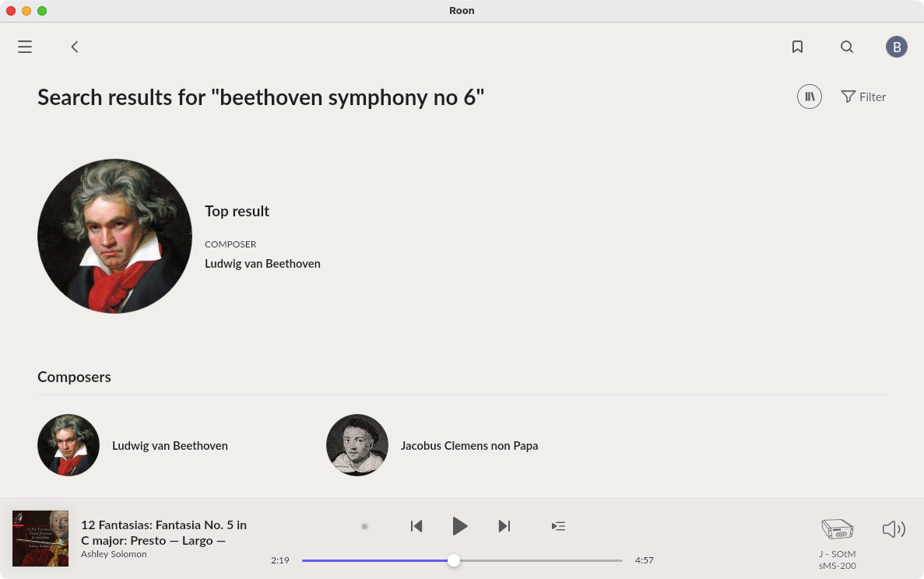924x579 pixels.
Task: Click artist Ashley Solomon in the footer
Action: (x=114, y=554)
